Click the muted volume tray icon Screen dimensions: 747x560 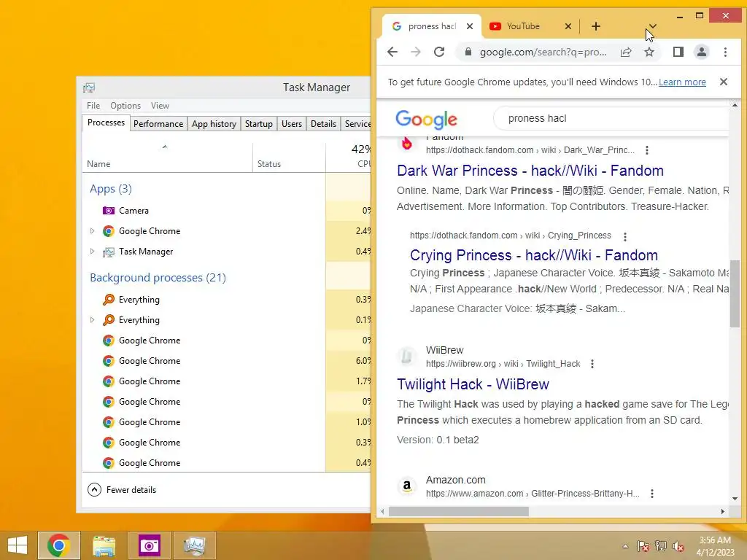click(x=678, y=546)
